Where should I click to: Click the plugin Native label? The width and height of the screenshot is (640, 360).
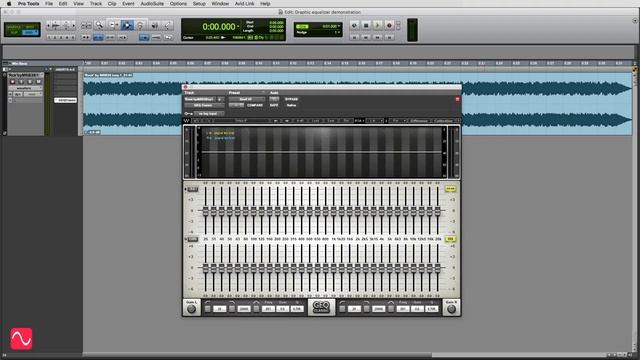291,105
